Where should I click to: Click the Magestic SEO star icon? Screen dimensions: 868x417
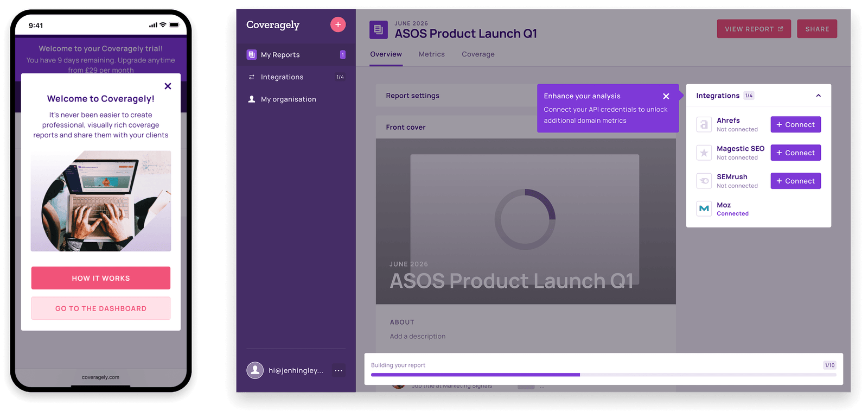pyautogui.click(x=704, y=153)
